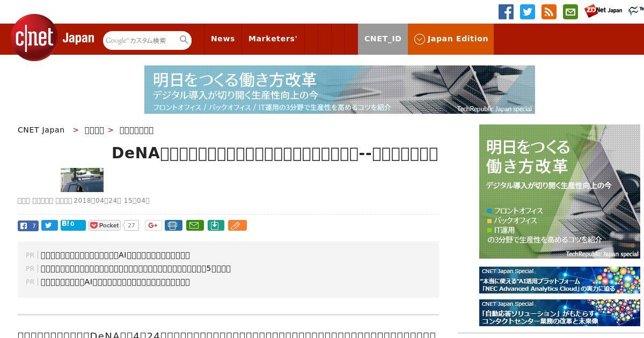Viewport: 644px width, 338px height.
Task: Open the article thumbnail image of a car
Action: coord(82,180)
